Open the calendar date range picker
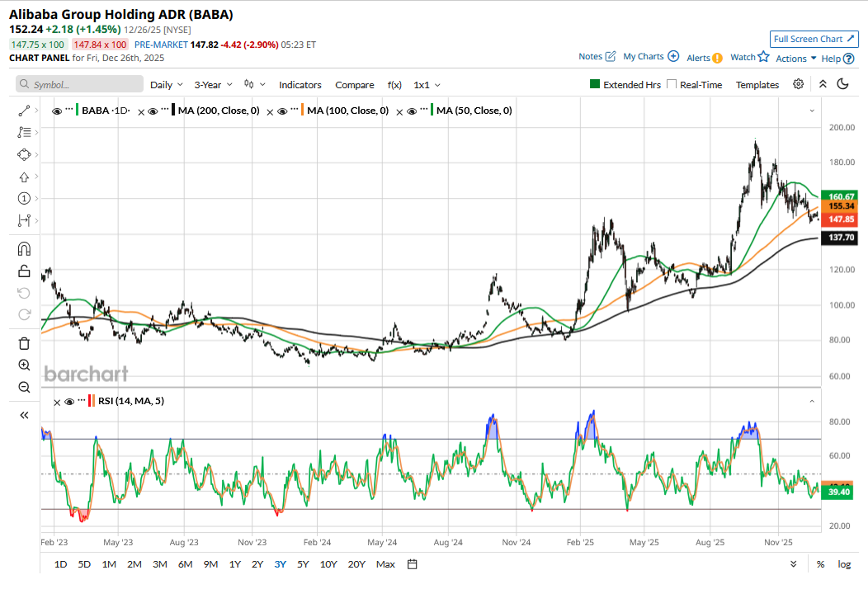 coord(413,564)
